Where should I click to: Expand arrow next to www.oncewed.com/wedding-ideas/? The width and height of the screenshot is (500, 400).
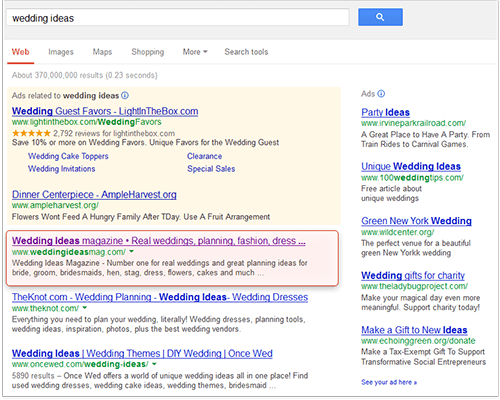[x=154, y=364]
